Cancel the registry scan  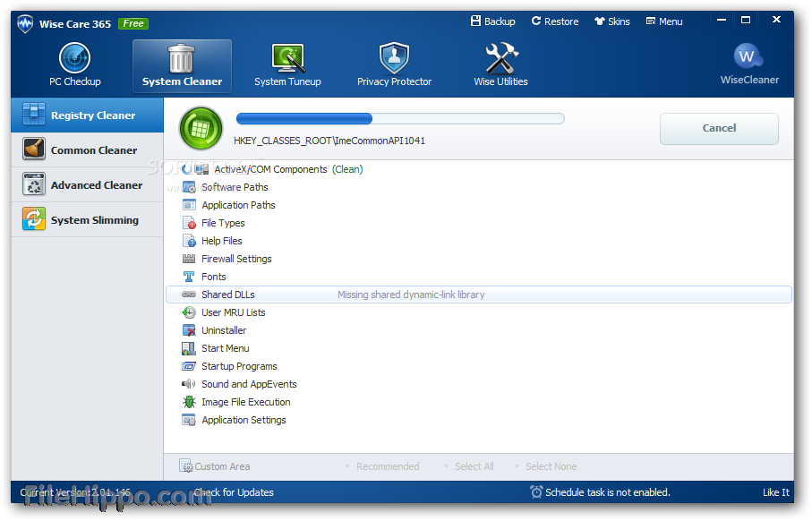[719, 128]
